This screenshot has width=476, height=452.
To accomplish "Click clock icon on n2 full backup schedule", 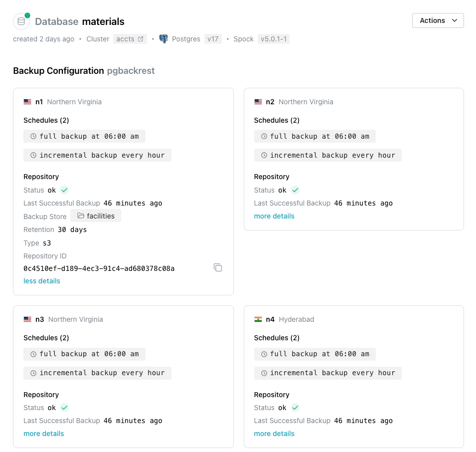I will (x=264, y=136).
